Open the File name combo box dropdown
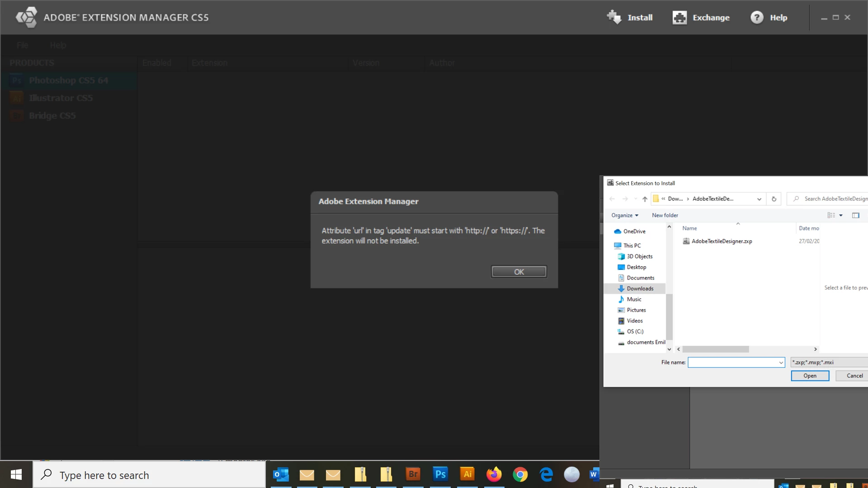868x488 pixels. 781,362
